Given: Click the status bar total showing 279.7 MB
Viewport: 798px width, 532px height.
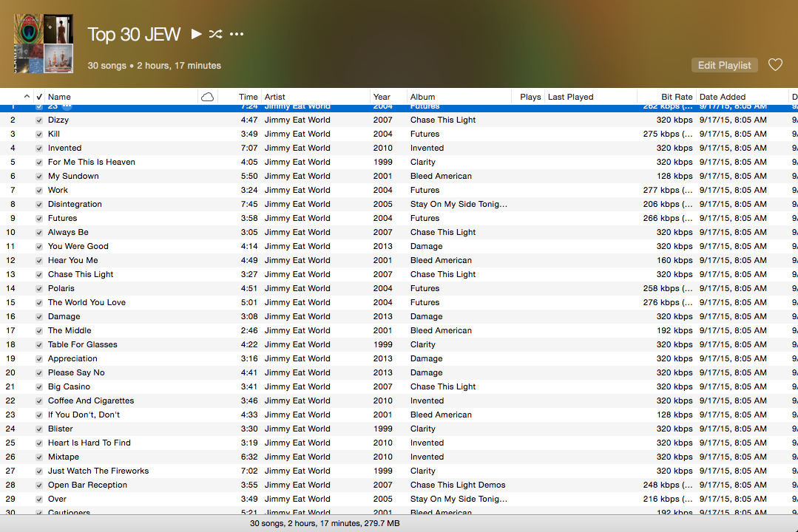Looking at the screenshot, I should [x=325, y=523].
